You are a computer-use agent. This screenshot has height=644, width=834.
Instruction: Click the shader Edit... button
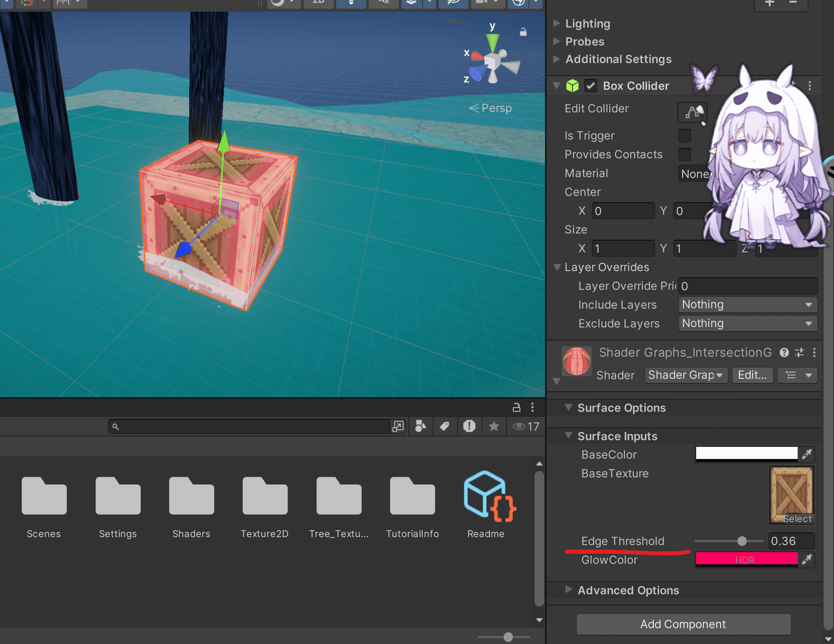click(752, 375)
